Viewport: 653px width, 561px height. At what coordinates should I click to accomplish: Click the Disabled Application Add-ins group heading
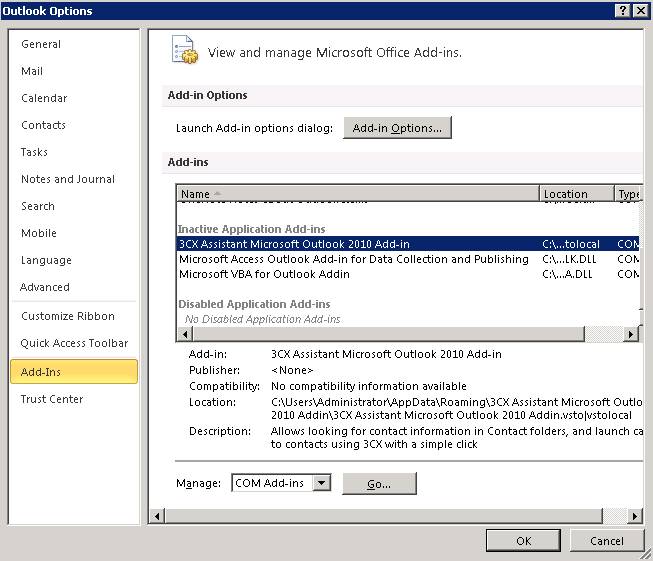click(254, 304)
